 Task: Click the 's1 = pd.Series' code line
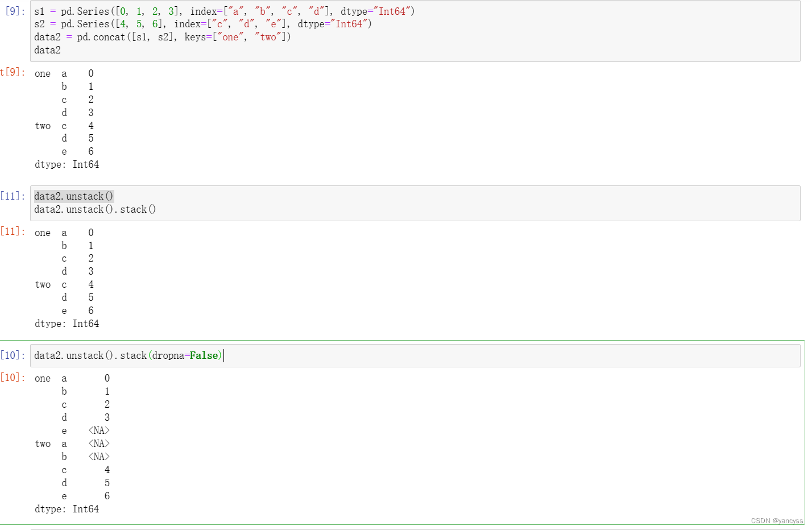click(x=224, y=11)
